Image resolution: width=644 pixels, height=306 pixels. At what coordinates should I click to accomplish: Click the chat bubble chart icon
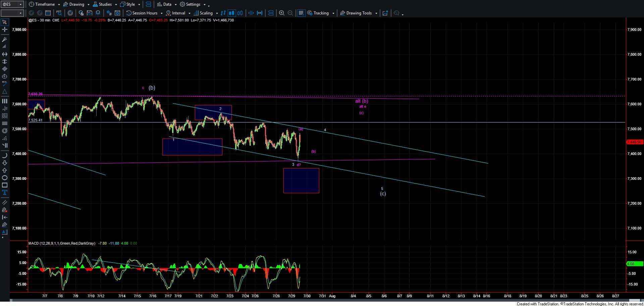396,13
